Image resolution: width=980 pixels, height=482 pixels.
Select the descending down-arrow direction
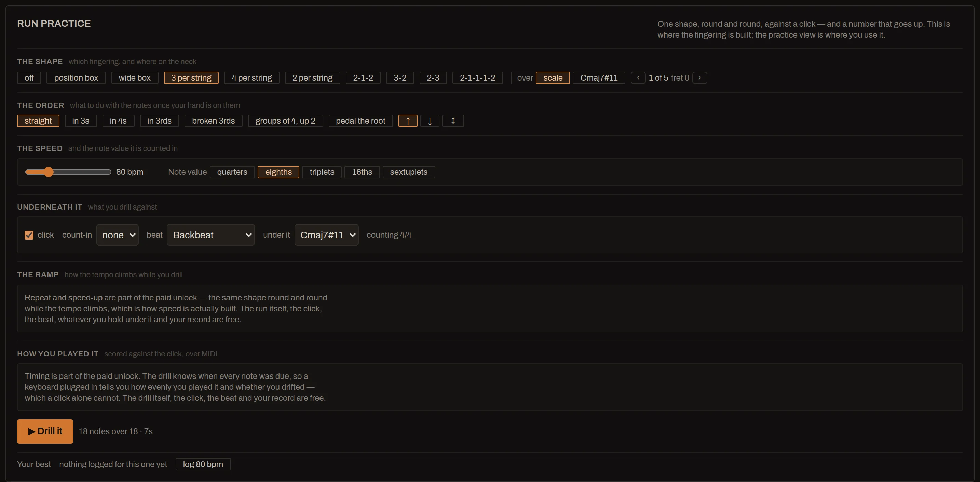pos(430,121)
